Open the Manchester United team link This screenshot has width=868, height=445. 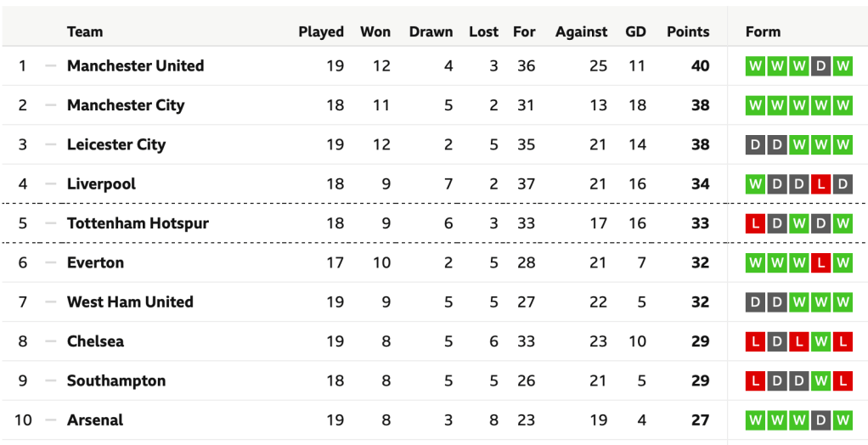tap(135, 66)
